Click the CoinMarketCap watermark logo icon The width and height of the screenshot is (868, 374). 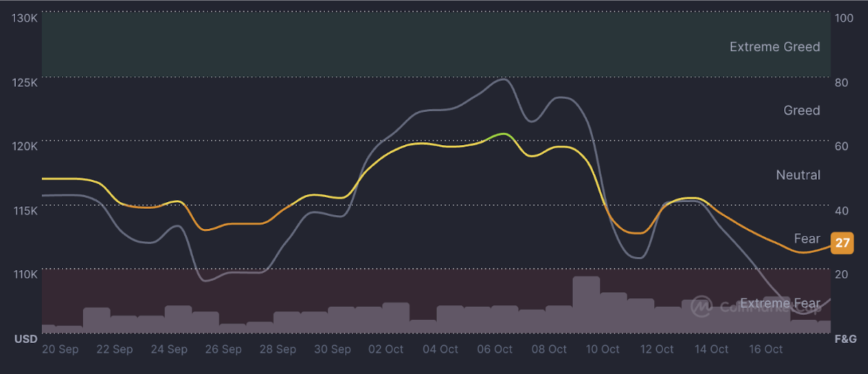click(701, 307)
